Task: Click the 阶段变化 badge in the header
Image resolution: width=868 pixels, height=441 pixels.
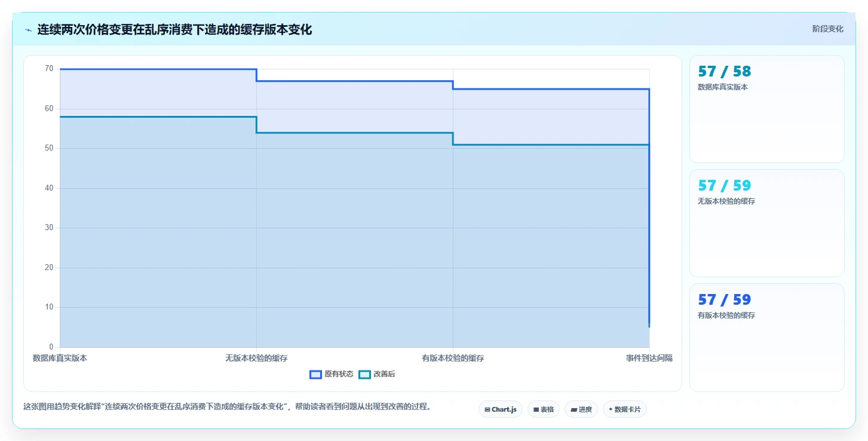Action: pos(827,29)
